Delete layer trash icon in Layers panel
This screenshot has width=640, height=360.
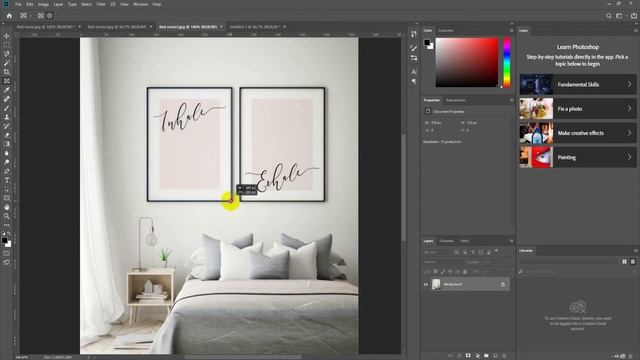pyautogui.click(x=504, y=356)
